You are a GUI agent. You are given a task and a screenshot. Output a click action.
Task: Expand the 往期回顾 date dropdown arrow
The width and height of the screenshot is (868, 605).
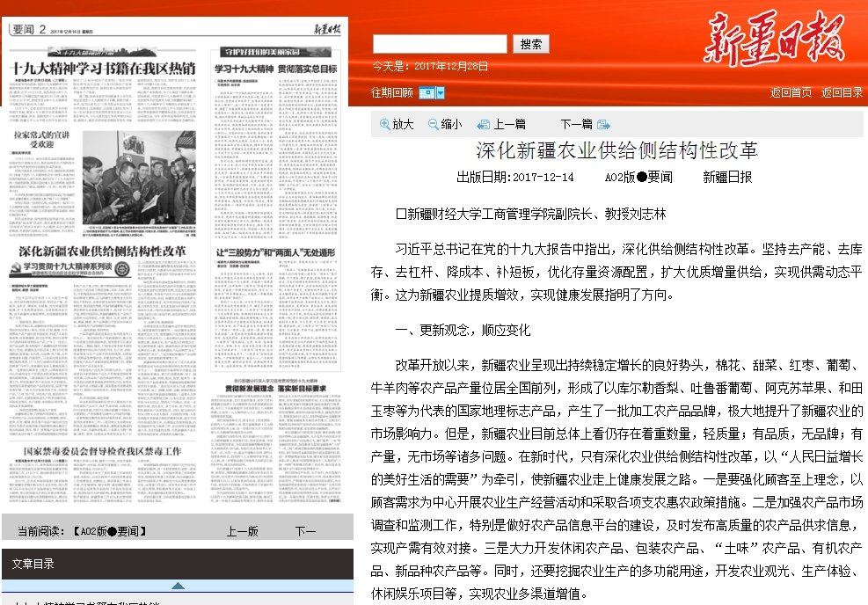point(440,92)
